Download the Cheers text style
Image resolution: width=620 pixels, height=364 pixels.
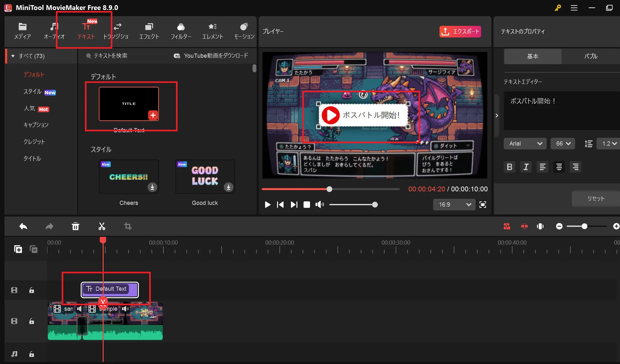pyautogui.click(x=152, y=187)
